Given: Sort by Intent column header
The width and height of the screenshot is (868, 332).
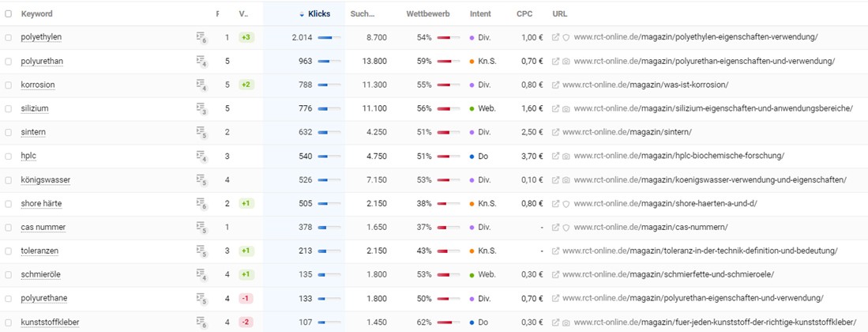Looking at the screenshot, I should 480,14.
